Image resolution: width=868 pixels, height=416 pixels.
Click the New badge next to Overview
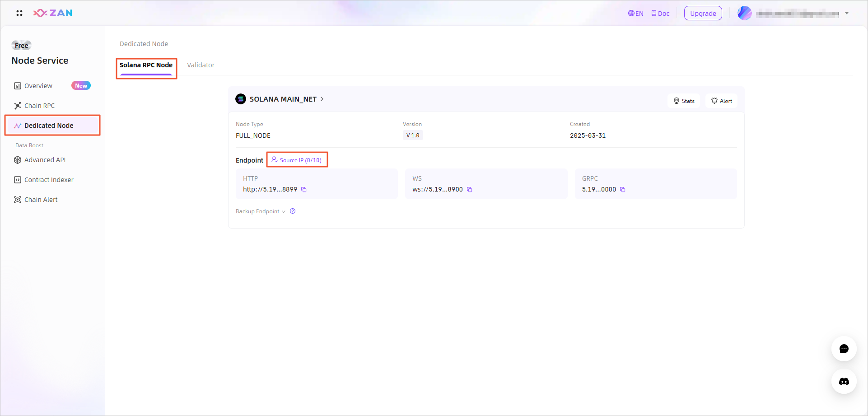(81, 86)
